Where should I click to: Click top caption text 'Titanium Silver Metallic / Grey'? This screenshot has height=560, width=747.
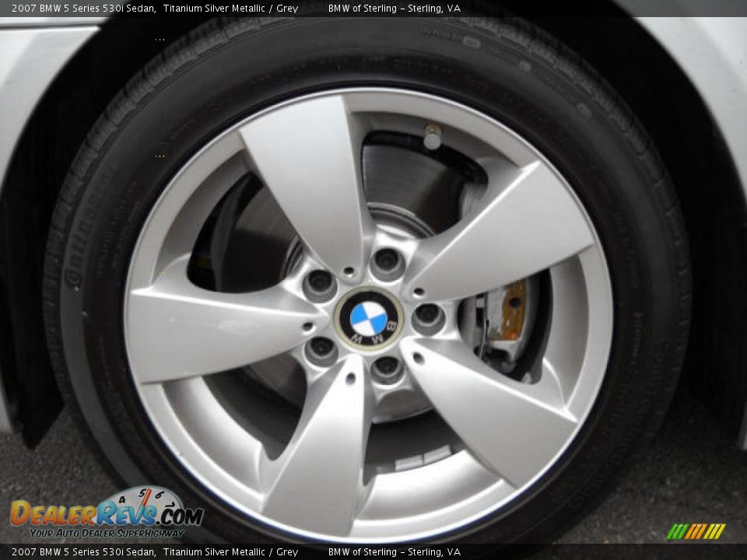(x=230, y=8)
